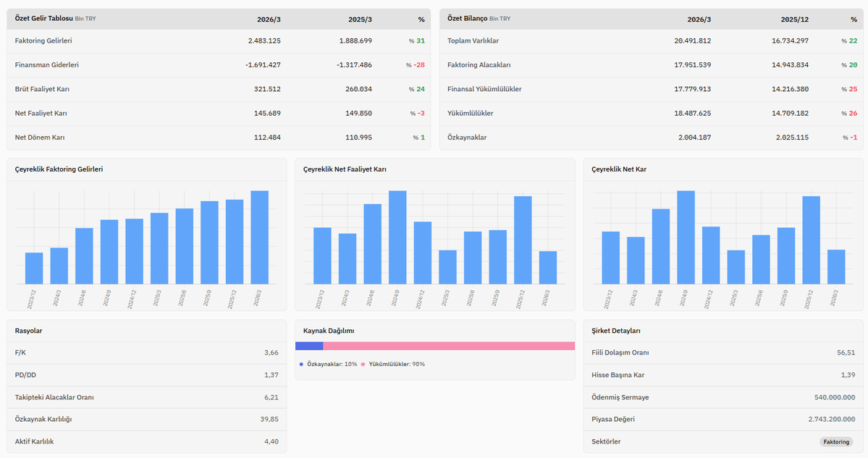Select Piyasa Değeri value 2.743.200.000
The image size is (868, 458).
click(x=832, y=419)
